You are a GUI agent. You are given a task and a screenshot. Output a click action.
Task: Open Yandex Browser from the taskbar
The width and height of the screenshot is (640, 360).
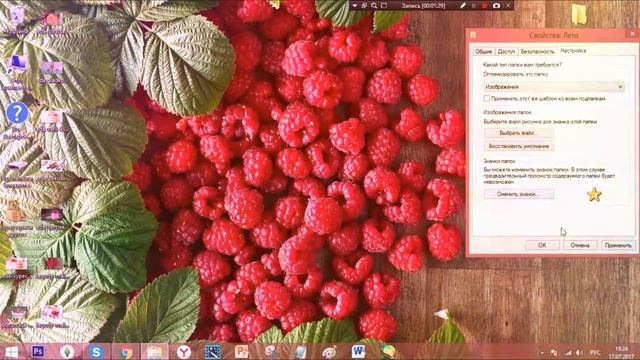click(184, 352)
